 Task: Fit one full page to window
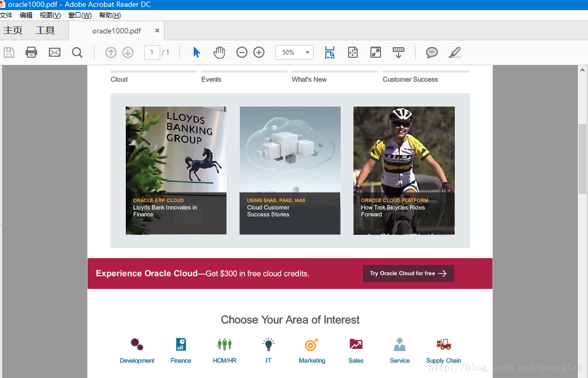353,52
